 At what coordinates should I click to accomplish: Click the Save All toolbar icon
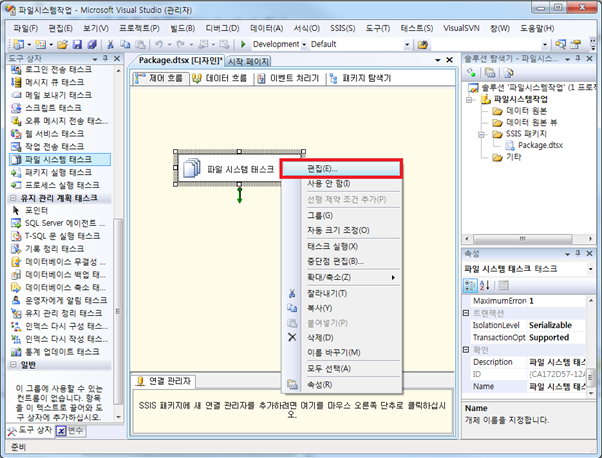click(92, 45)
